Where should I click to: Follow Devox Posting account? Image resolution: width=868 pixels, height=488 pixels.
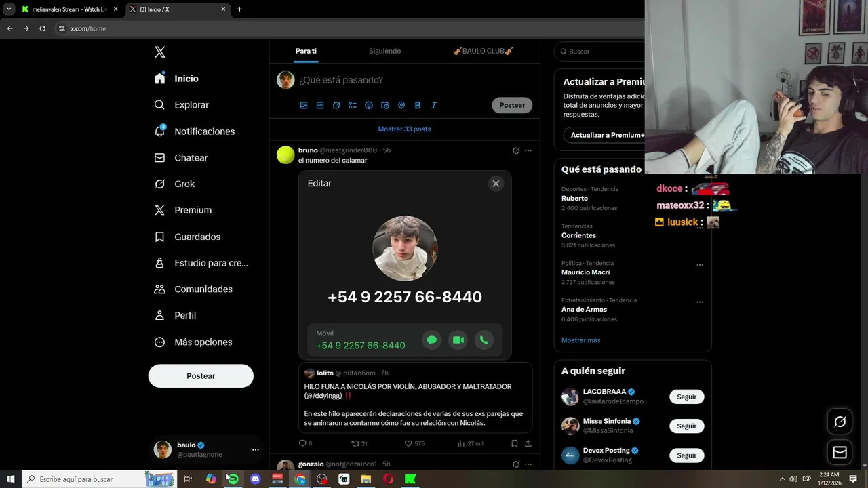(x=686, y=455)
